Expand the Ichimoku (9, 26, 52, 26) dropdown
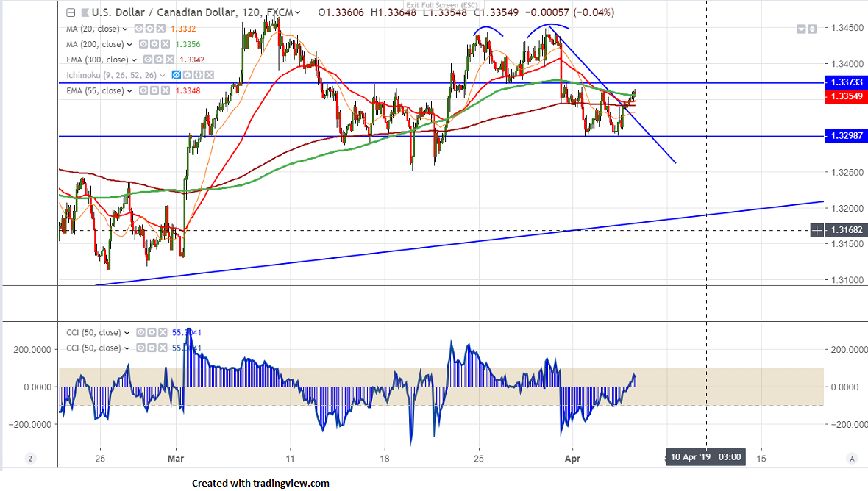Screen dimensions: 868x491 point(163,75)
